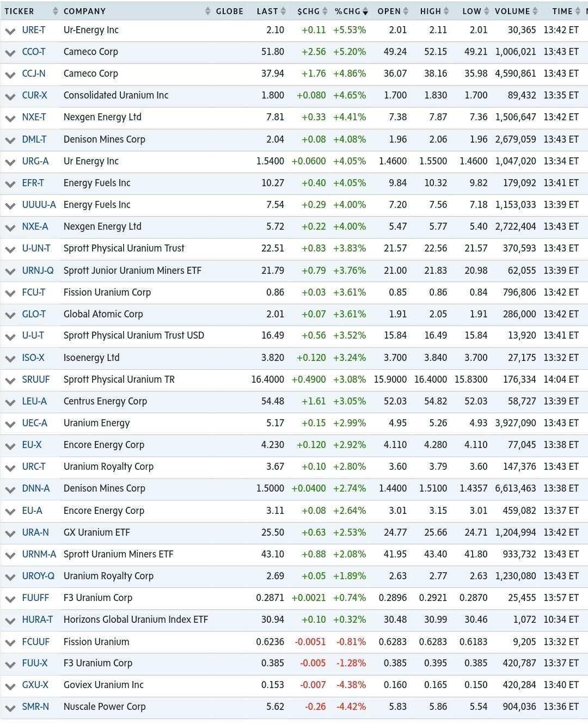Select the -4.42% change for SMR-N
Image resolution: width=588 pixels, height=723 pixels.
point(351,707)
